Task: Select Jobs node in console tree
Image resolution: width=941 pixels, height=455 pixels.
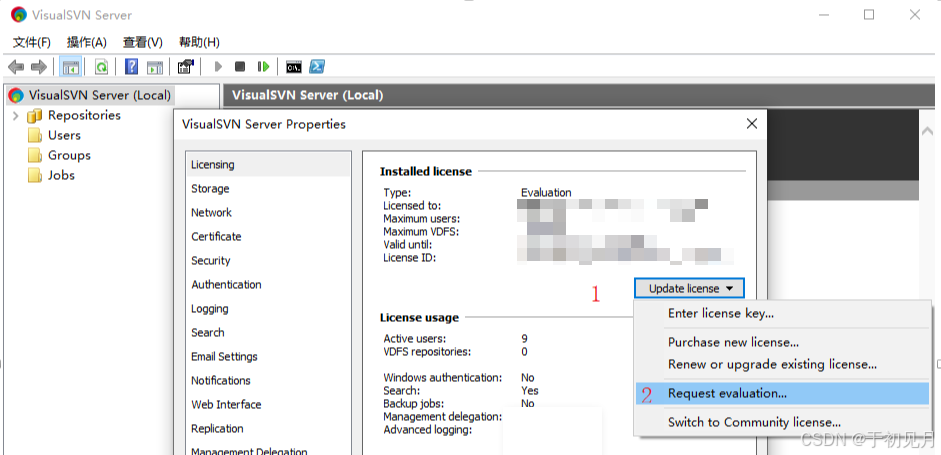Action: tap(61, 175)
